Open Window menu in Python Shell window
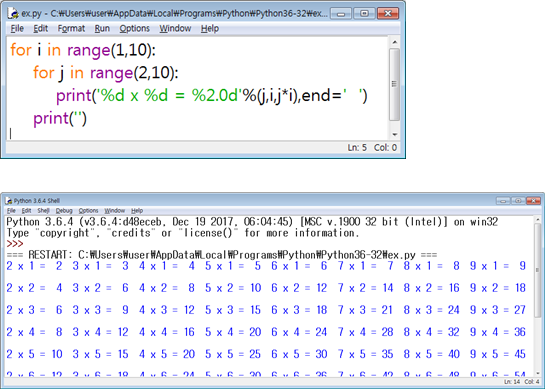 pos(114,211)
